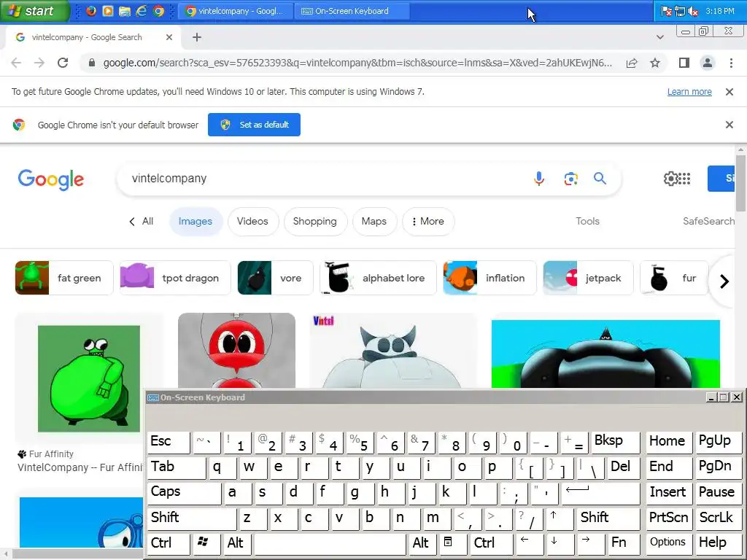
Task: Select vintelcompany Chrome taskbar button
Action: pos(235,11)
